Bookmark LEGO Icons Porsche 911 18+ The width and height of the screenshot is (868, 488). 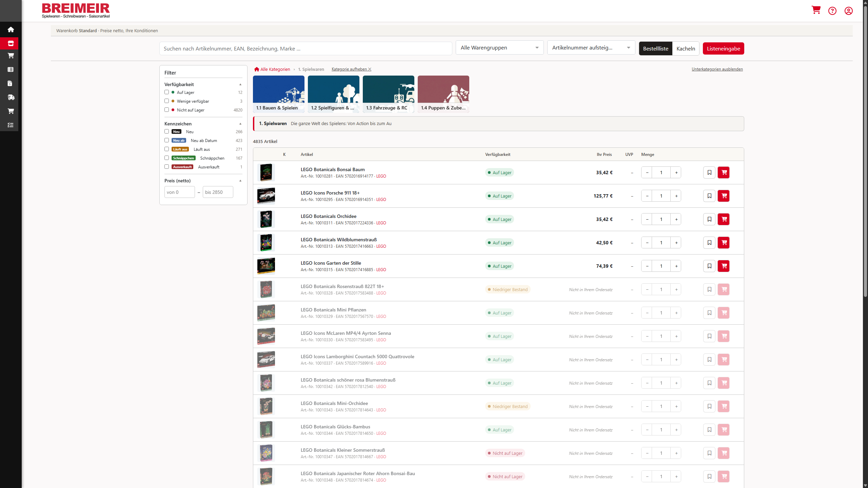(x=709, y=196)
